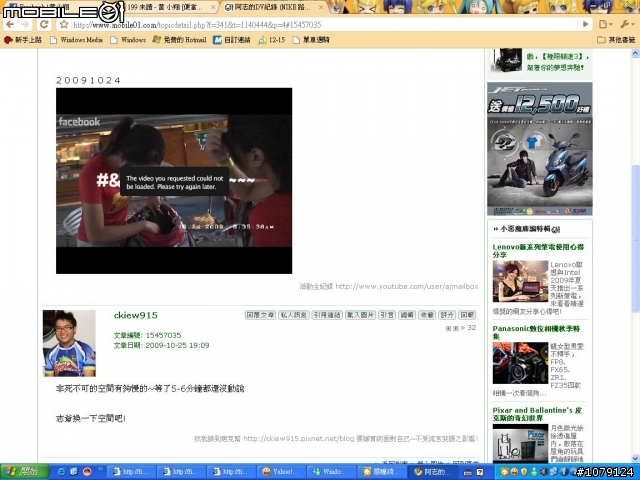Screen dimensions: 640x480
Task: Open the youtube.com/user/ajmailbox signature link
Action: (407, 287)
